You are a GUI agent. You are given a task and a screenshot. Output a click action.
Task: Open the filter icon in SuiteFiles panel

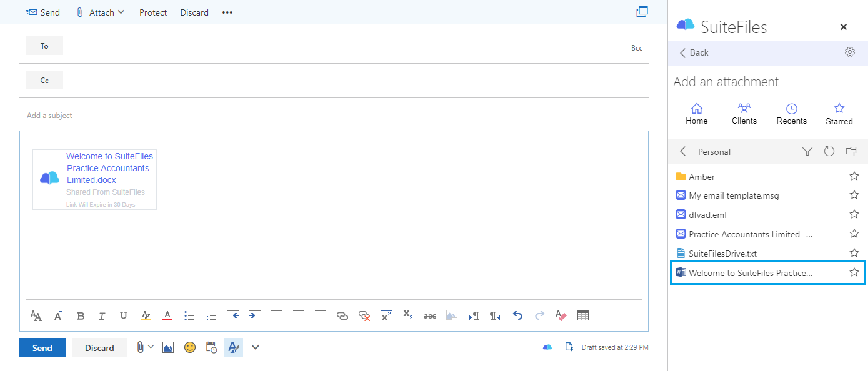click(x=807, y=151)
